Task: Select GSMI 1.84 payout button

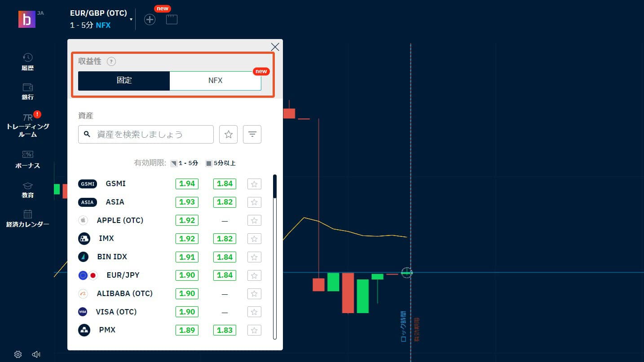Action: tap(225, 184)
